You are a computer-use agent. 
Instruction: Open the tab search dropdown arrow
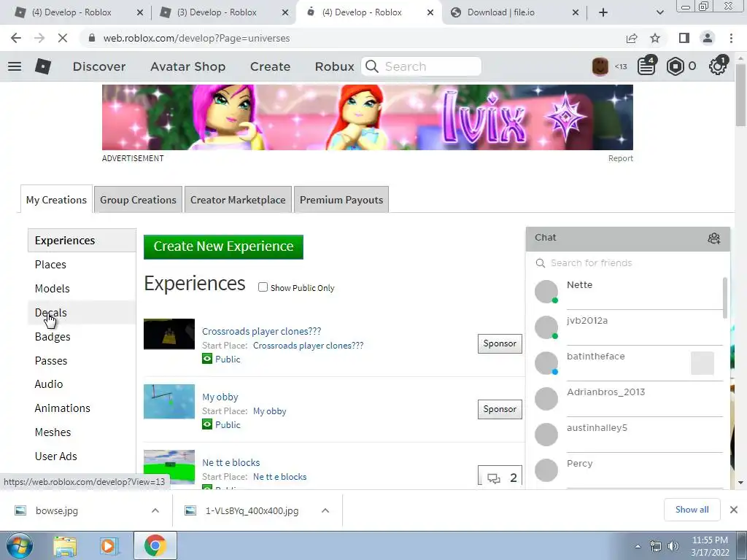659,12
